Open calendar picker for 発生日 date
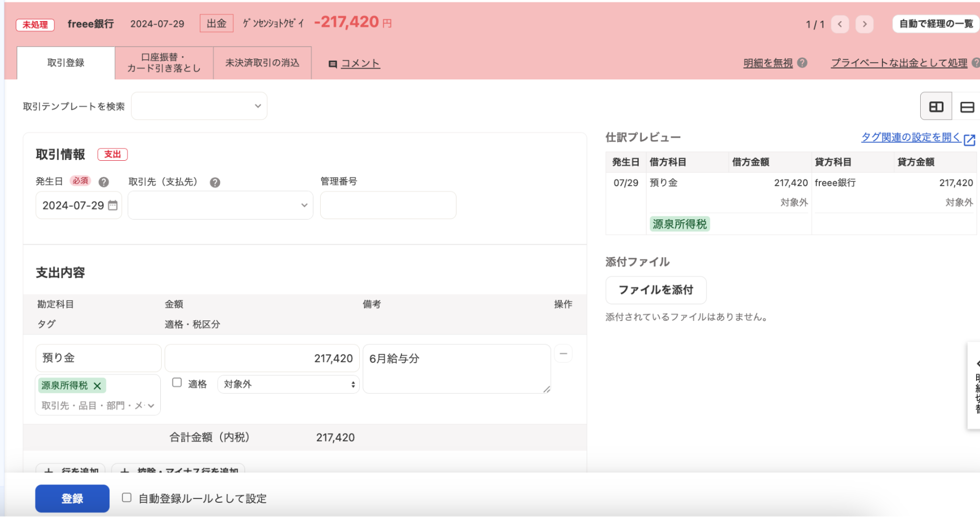980x517 pixels. coord(113,205)
